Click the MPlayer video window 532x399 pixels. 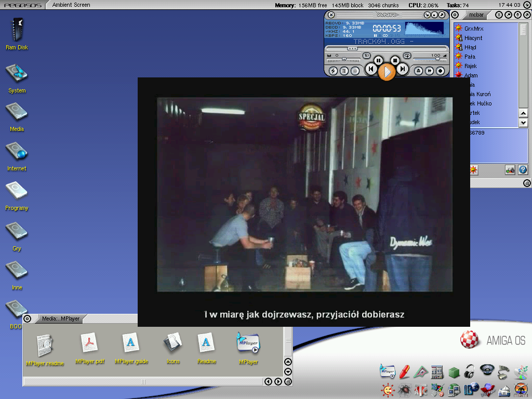coord(303,202)
